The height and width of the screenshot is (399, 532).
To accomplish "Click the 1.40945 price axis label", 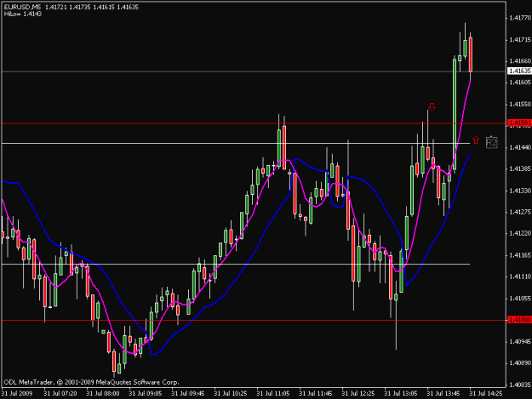I will click(520, 341).
